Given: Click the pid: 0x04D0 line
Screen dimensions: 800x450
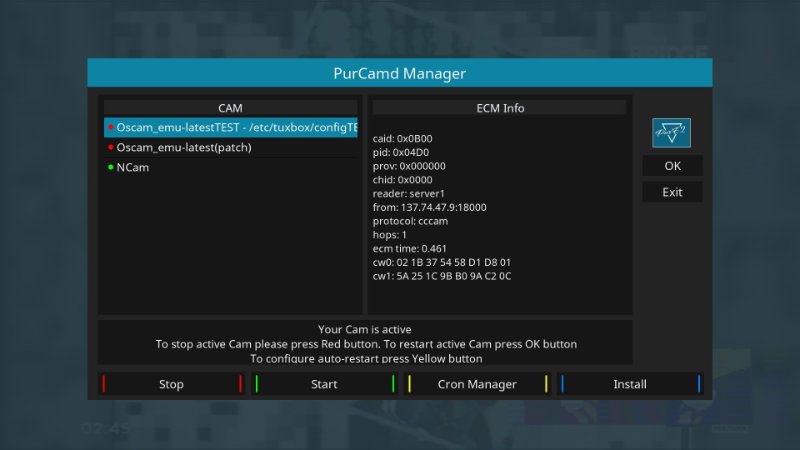Looking at the screenshot, I should [401, 152].
